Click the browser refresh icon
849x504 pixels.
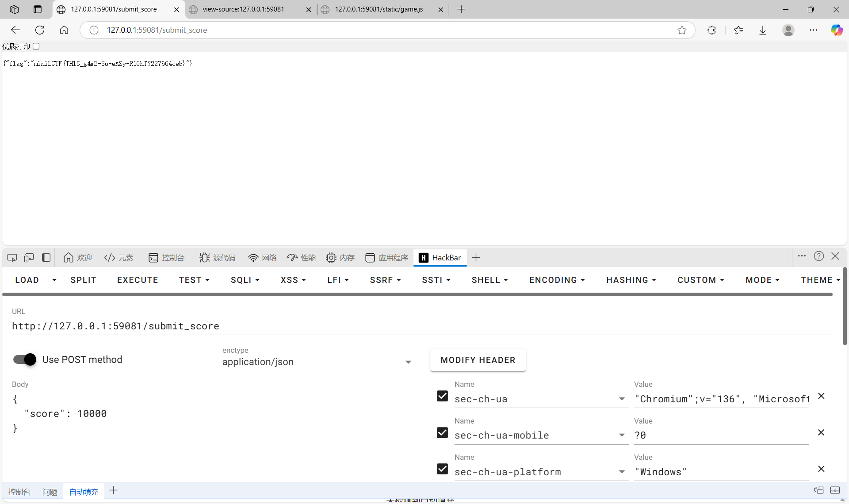tap(40, 30)
